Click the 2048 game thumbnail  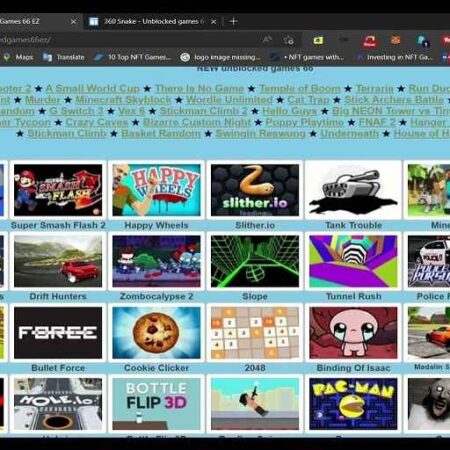tap(255, 333)
